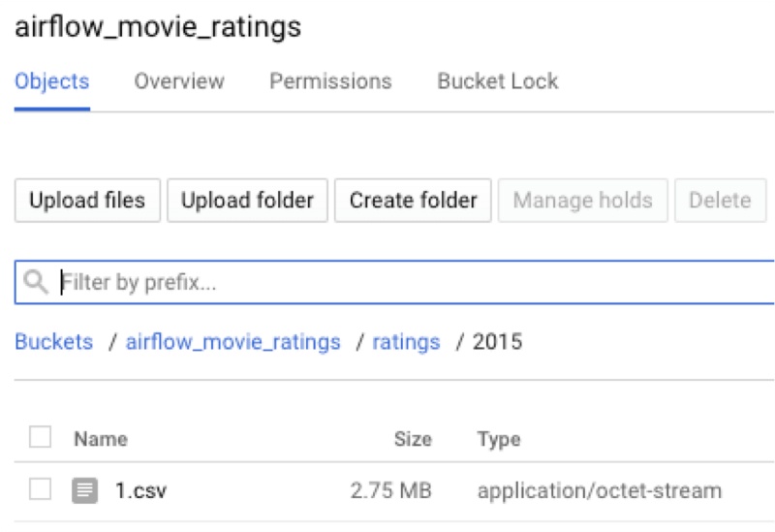Navigate to the Buckets breadcrumb link

click(54, 342)
